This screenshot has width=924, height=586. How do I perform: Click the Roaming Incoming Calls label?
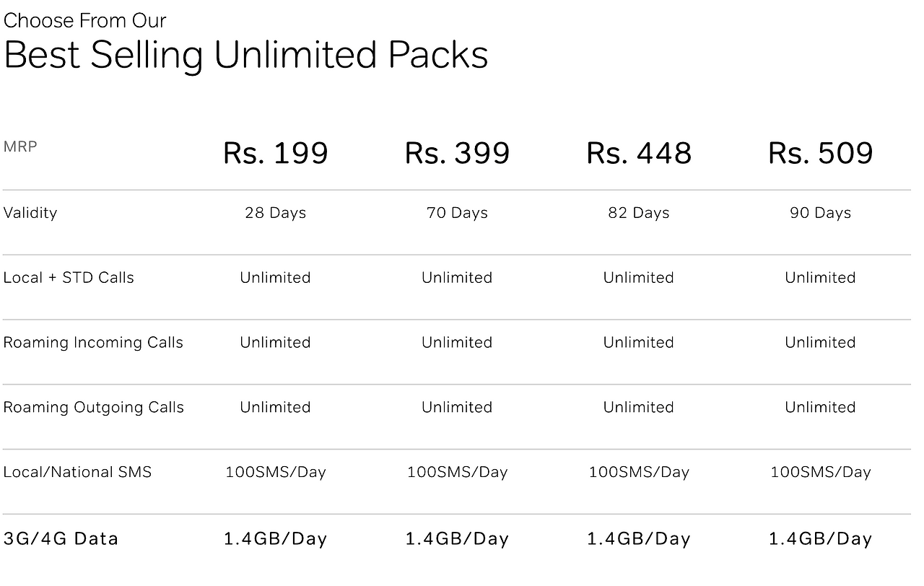93,343
